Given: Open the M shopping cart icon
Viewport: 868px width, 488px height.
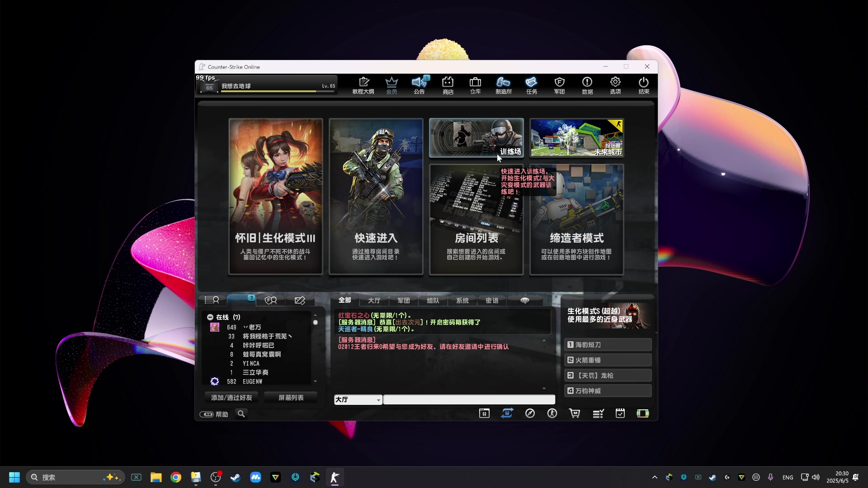Looking at the screenshot, I should coord(575,413).
